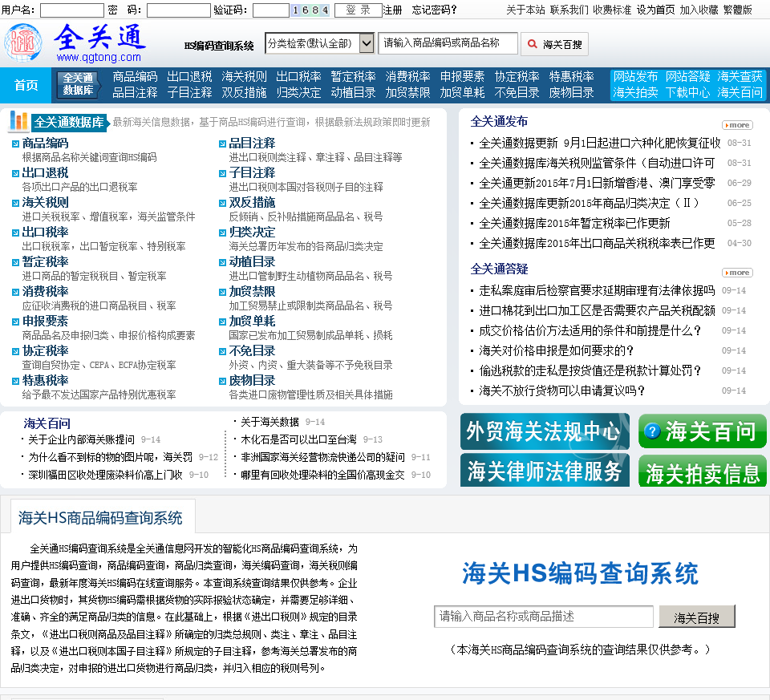Viewport: 770px width, 700px height.
Task: Open 出口退税 in the navigation menu
Action: coord(189,77)
